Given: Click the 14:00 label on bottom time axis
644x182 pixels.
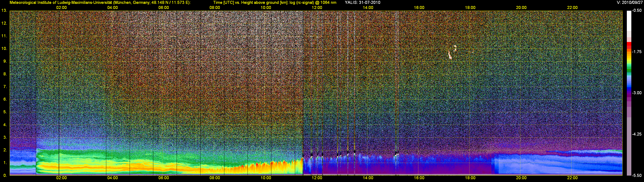Looking at the screenshot, I should pyautogui.click(x=368, y=178).
